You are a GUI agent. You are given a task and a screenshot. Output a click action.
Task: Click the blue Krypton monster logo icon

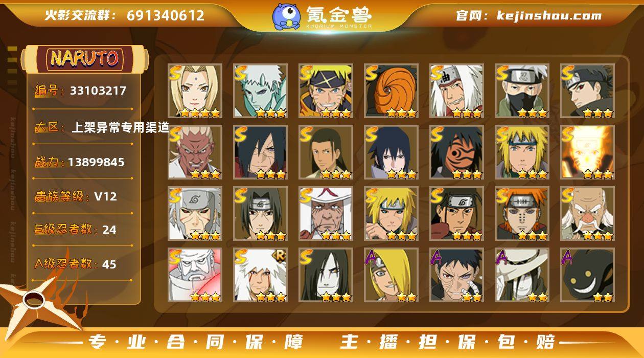286,16
